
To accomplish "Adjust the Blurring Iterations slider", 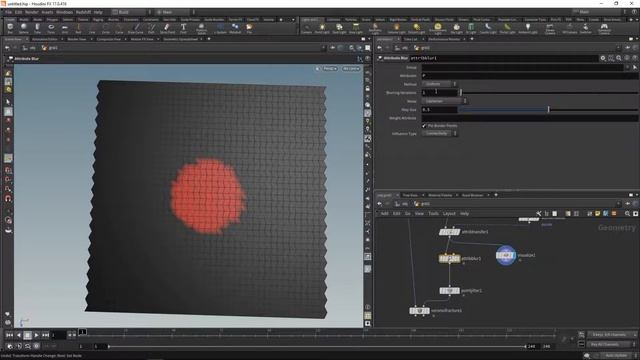I will coord(548,93).
